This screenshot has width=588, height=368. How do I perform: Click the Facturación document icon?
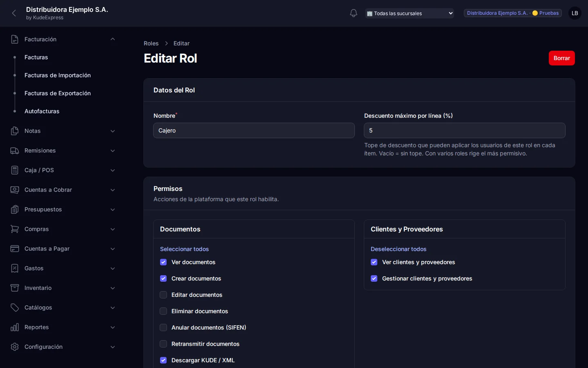tap(15, 39)
